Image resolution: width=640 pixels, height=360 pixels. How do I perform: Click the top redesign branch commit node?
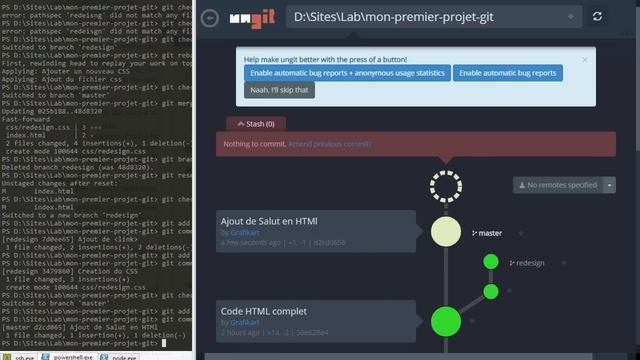[491, 262]
